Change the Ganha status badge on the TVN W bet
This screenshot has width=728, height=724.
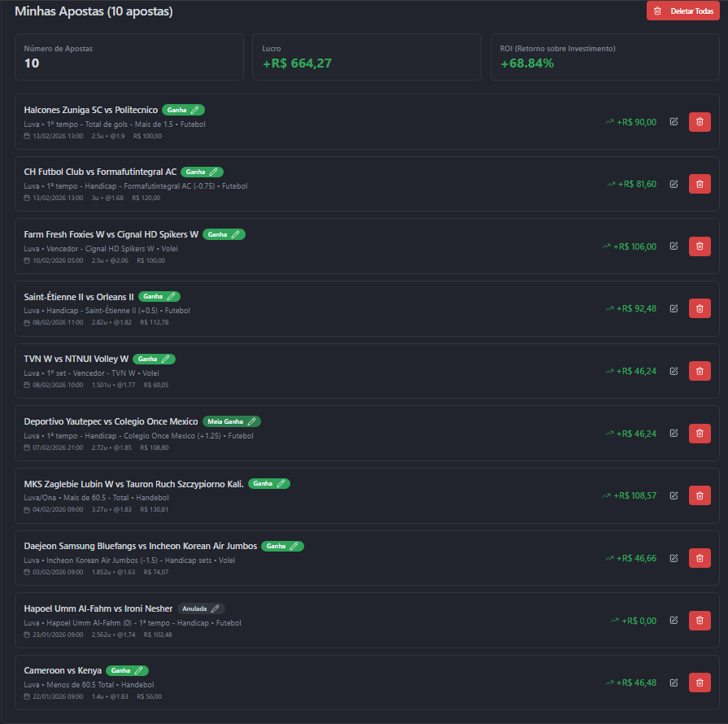pos(155,359)
